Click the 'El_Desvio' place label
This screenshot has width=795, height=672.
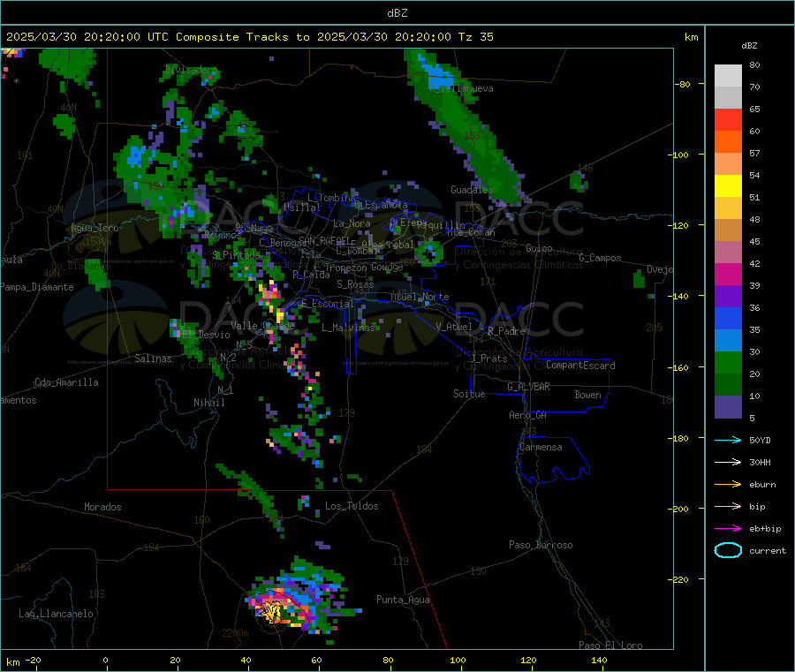[206, 335]
